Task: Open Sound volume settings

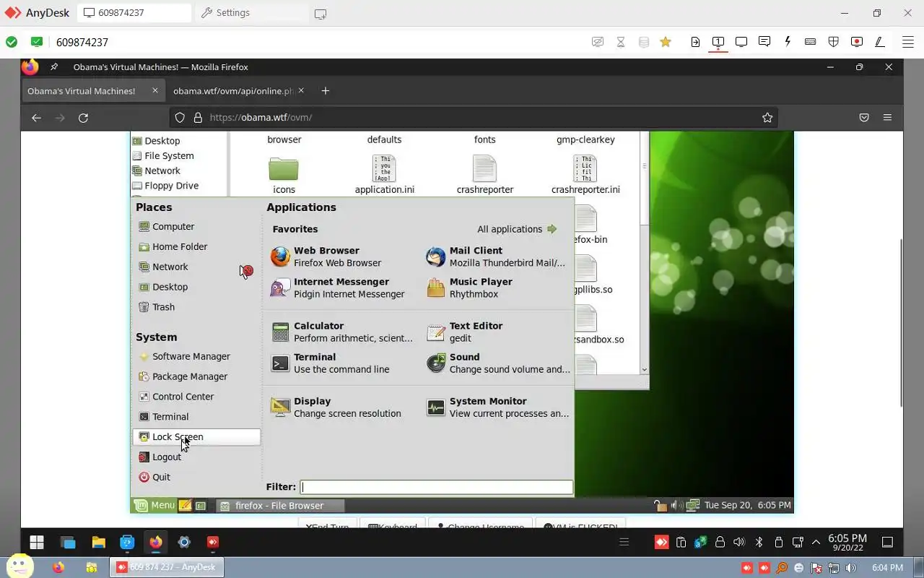Action: (x=498, y=363)
